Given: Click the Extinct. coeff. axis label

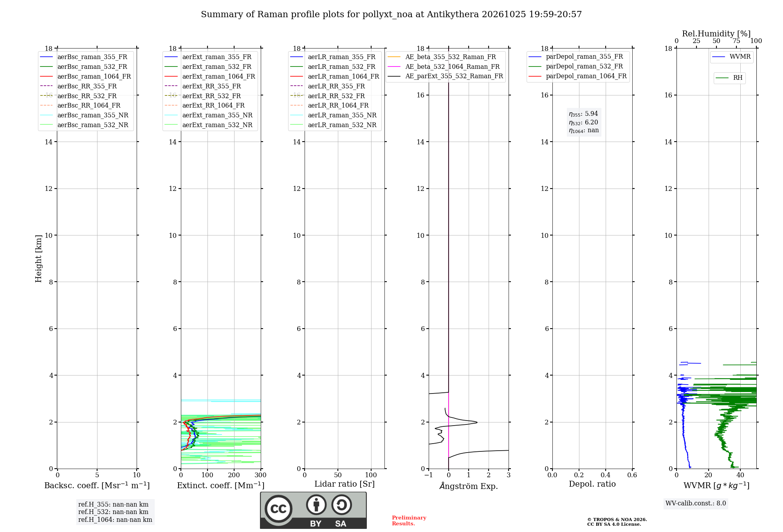Looking at the screenshot, I should (221, 485).
